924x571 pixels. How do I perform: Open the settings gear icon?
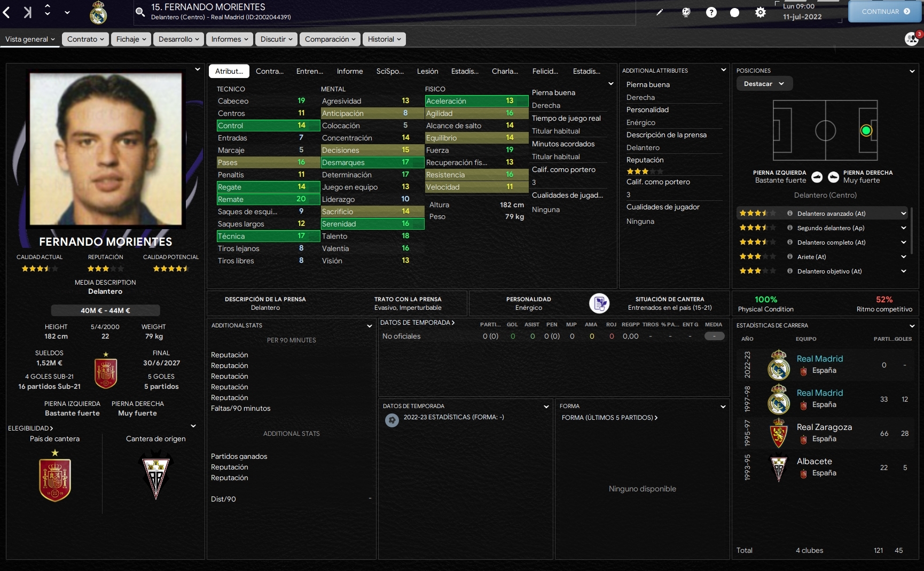(x=761, y=12)
